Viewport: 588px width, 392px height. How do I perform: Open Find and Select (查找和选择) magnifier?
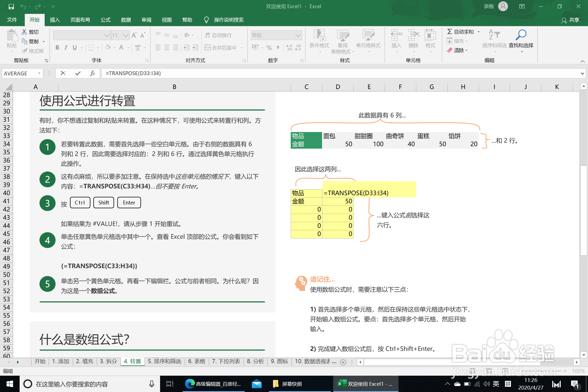(x=521, y=35)
